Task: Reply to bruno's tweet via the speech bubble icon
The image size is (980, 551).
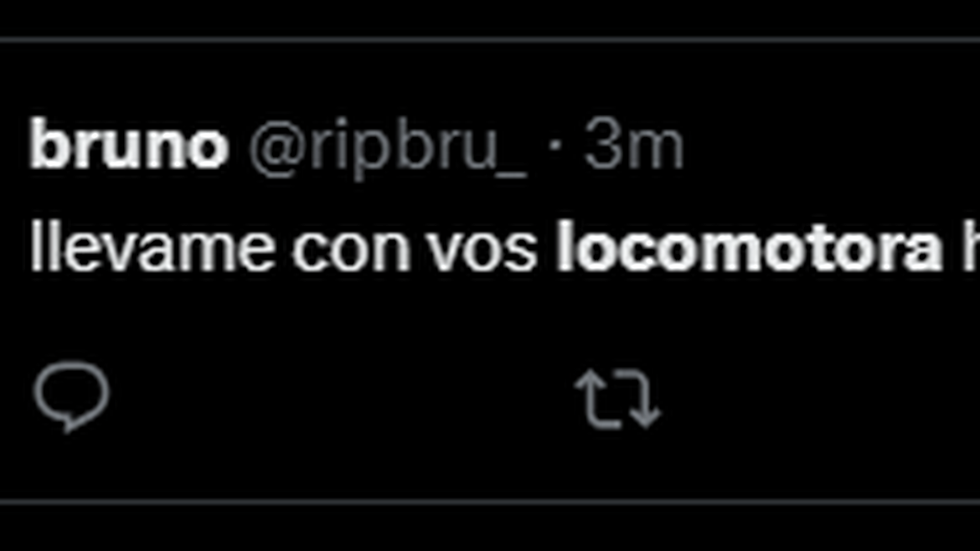Action: (x=71, y=396)
